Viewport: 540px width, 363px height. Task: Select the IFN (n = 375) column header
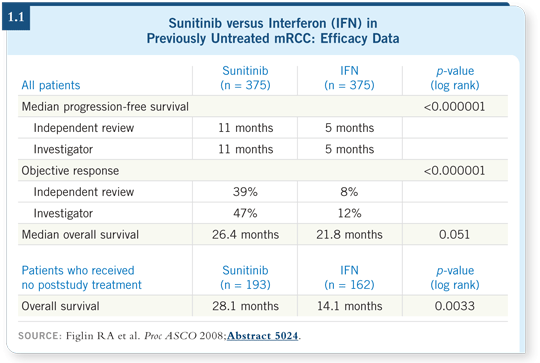click(349, 78)
